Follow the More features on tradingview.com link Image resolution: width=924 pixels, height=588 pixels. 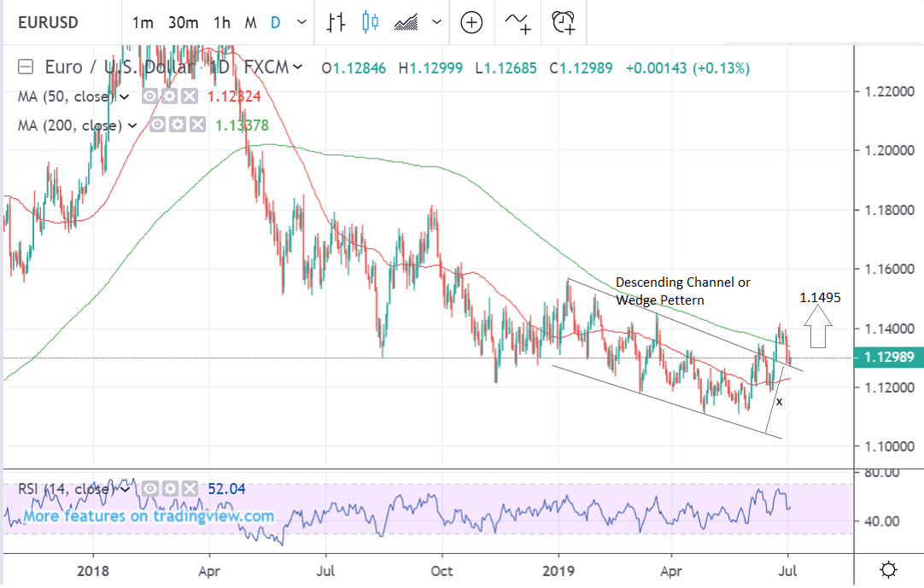pyautogui.click(x=149, y=516)
